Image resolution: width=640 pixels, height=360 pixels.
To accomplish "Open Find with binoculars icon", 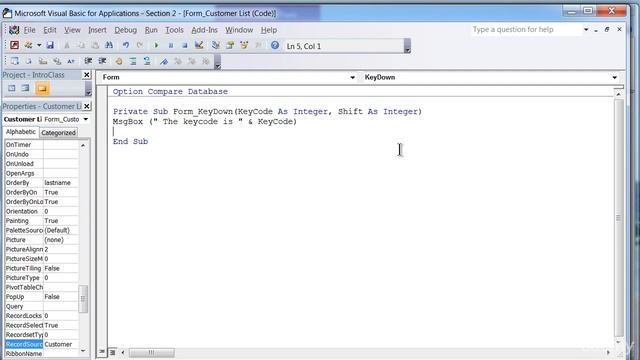I will [109, 45].
